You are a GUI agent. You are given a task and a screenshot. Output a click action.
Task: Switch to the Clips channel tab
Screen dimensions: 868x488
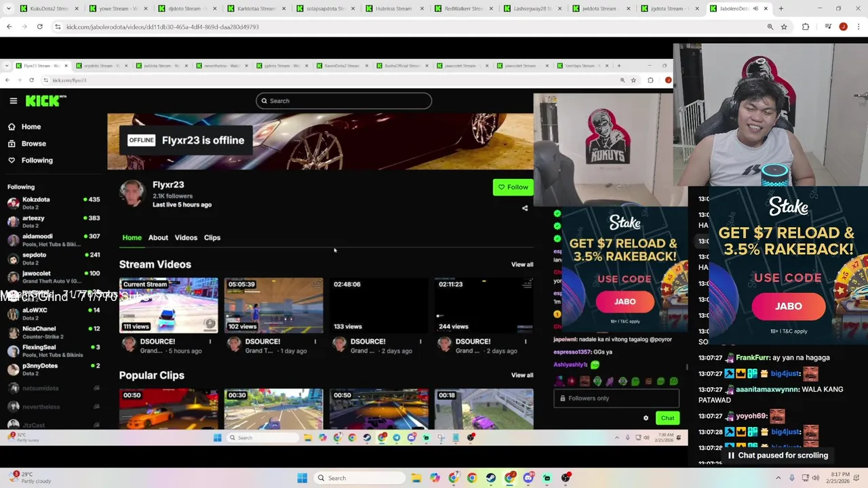point(212,238)
